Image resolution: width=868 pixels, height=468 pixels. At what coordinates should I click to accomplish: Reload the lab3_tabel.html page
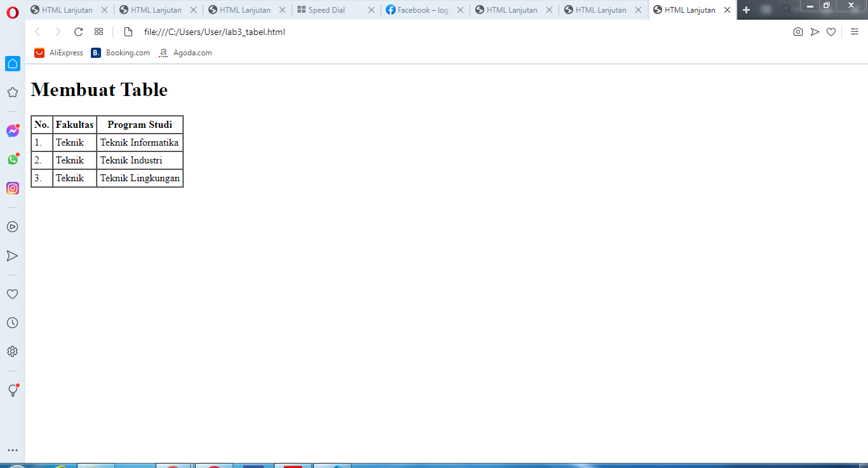tap(78, 31)
